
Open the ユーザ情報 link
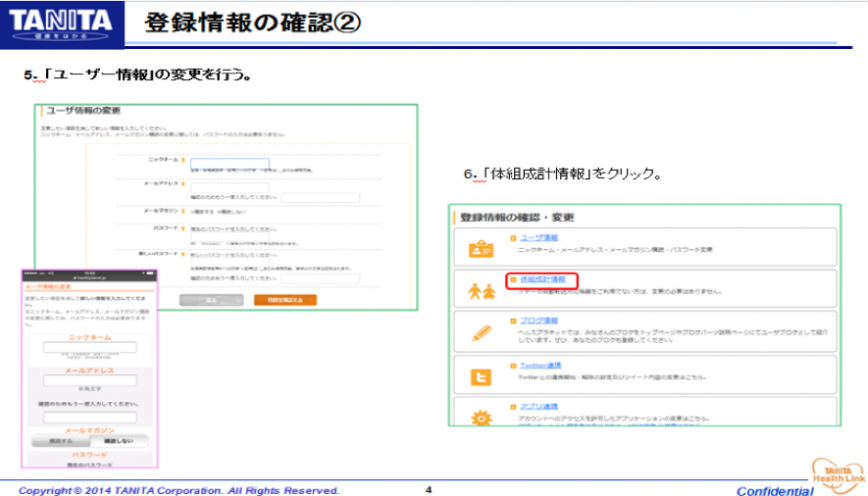pyautogui.click(x=538, y=238)
